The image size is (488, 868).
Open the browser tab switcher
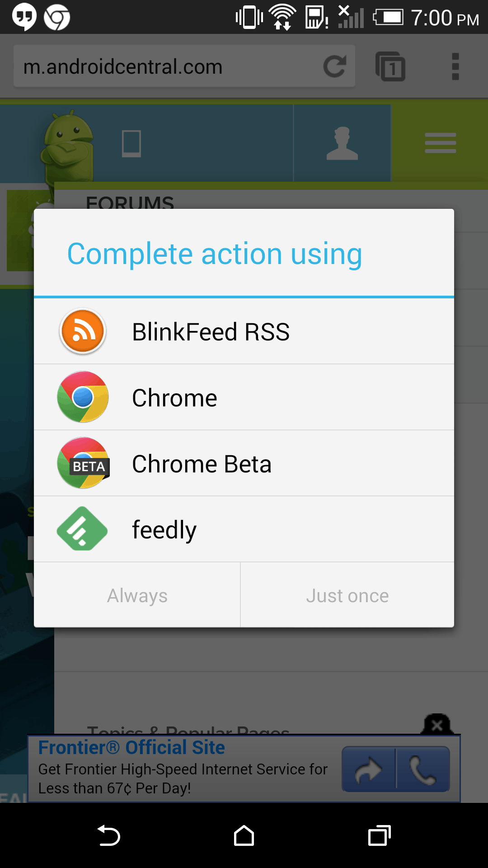pos(390,67)
